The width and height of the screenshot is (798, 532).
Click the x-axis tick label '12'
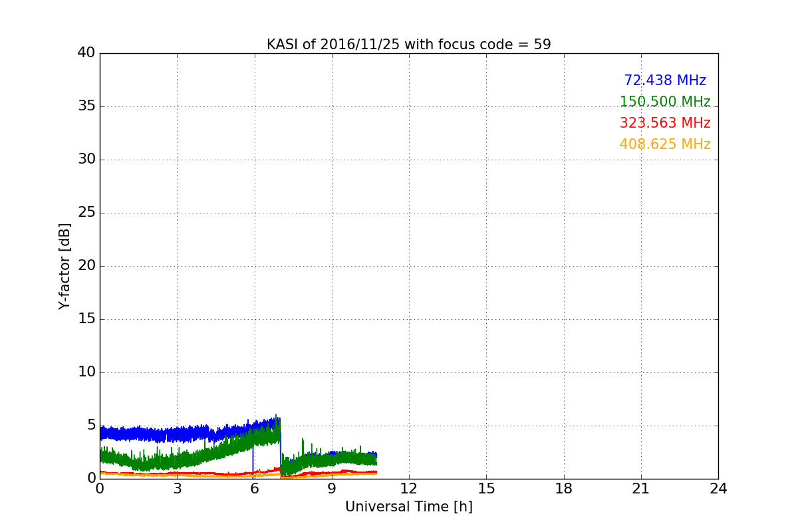[409, 488]
